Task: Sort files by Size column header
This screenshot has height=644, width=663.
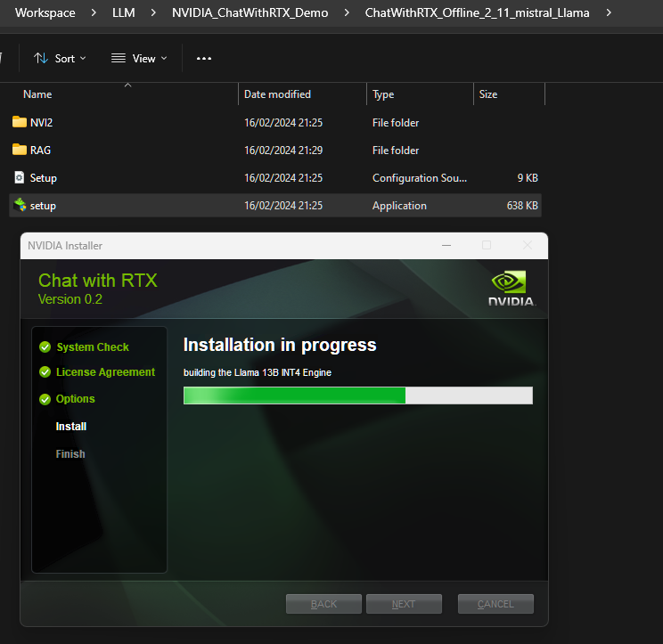Action: [488, 94]
